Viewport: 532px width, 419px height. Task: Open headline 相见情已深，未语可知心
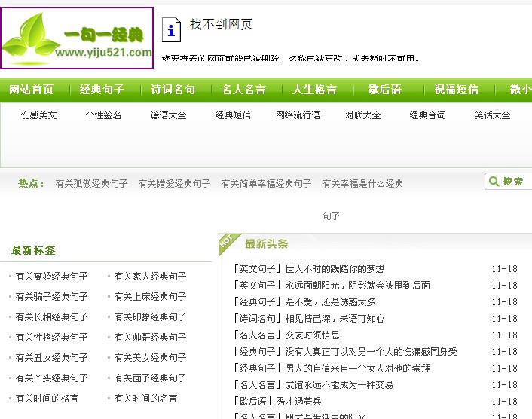click(x=335, y=319)
